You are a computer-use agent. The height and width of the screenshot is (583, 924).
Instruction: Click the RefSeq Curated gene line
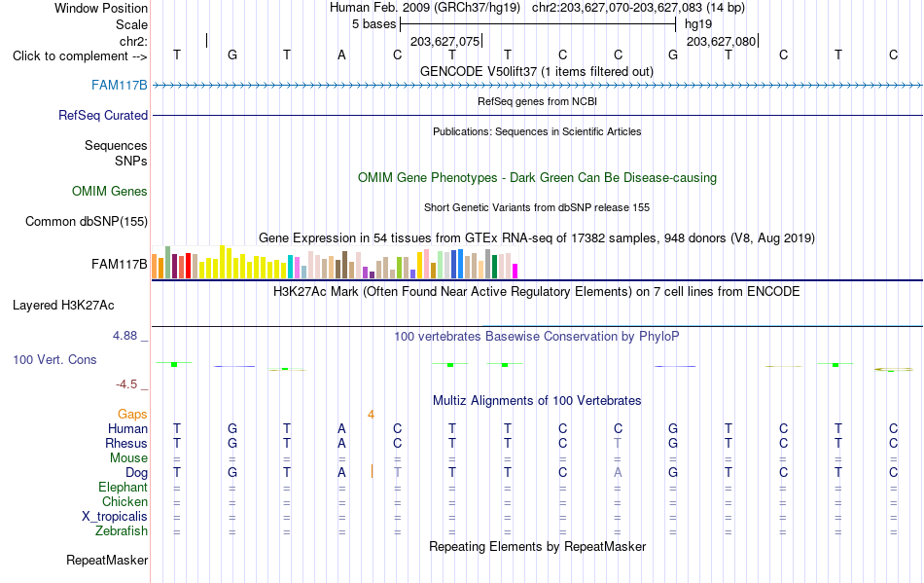(x=538, y=116)
